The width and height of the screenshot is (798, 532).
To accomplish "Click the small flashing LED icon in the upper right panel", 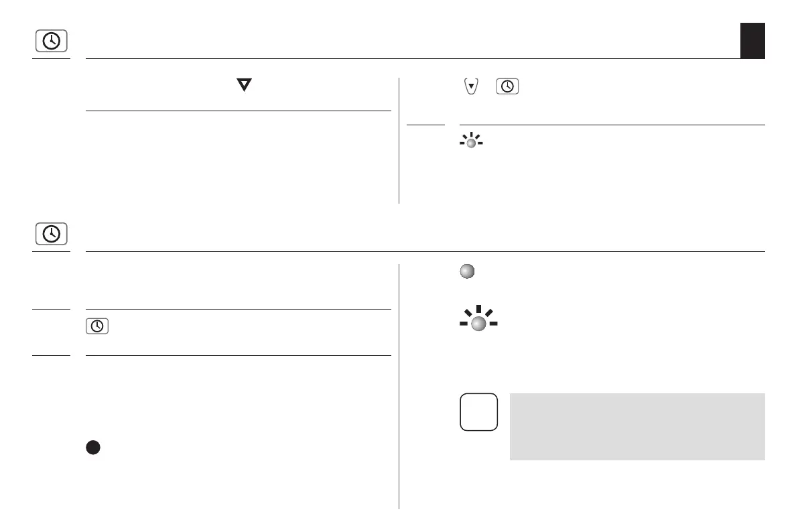I will click(471, 142).
